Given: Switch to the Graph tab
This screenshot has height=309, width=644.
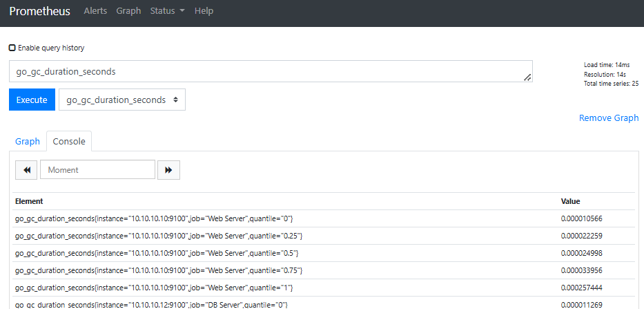Looking at the screenshot, I should (28, 142).
